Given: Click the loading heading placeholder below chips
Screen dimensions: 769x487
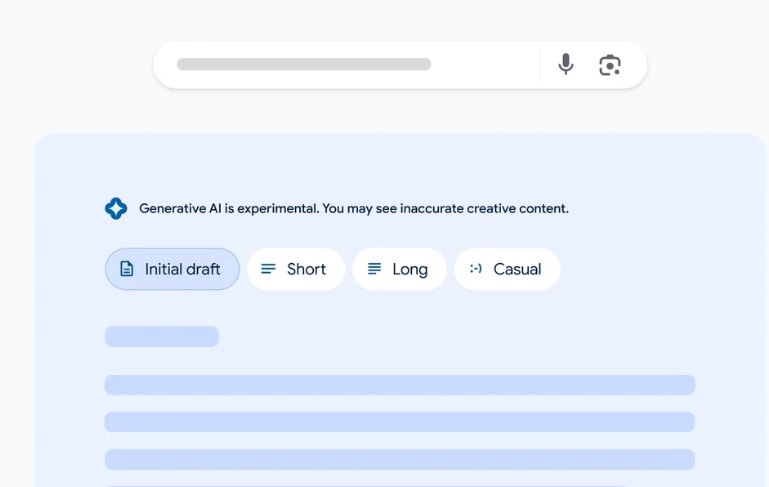Looking at the screenshot, I should pyautogui.click(x=161, y=336).
